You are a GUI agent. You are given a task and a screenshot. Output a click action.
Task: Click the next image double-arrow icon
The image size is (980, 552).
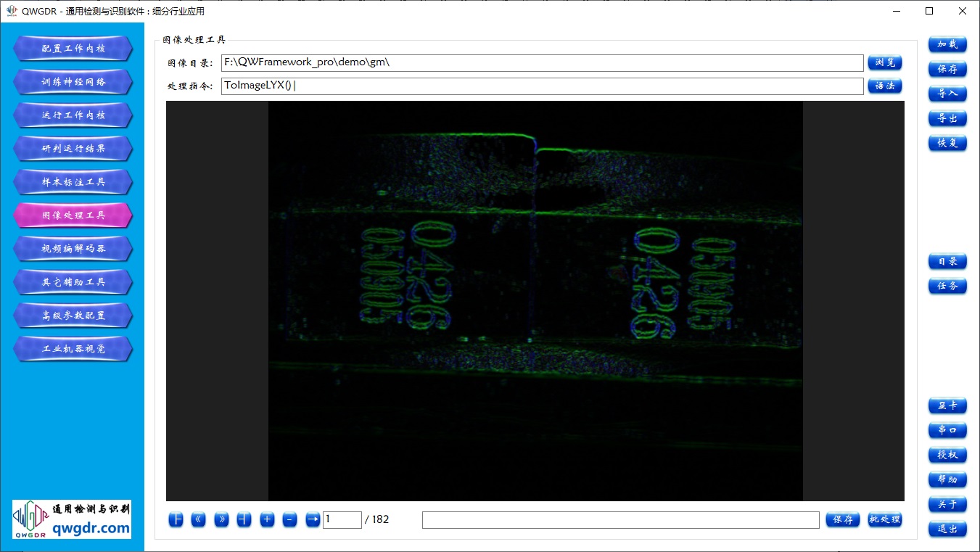(221, 519)
